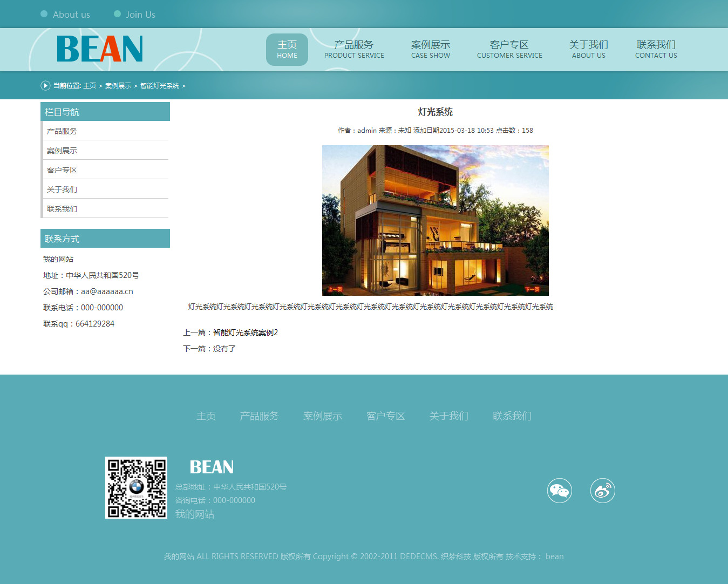Click the 下一页 overlay on house image

click(532, 289)
